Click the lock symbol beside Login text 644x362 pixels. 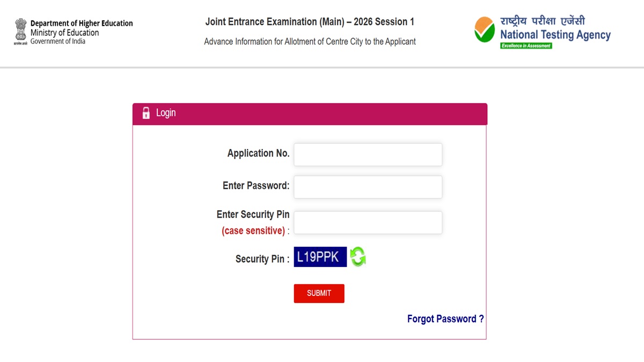pyautogui.click(x=146, y=113)
